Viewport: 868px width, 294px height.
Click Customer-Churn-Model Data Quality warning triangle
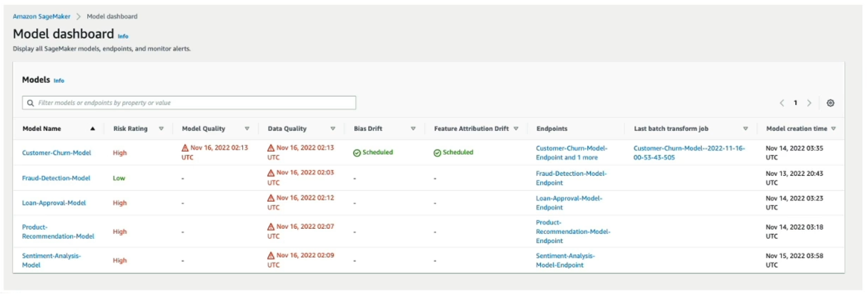coord(271,147)
